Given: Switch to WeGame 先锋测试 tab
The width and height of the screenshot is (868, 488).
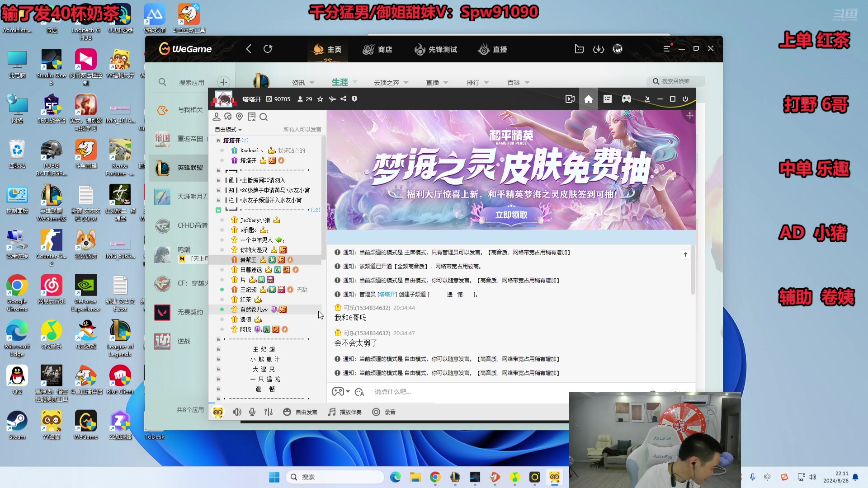Looking at the screenshot, I should pyautogui.click(x=436, y=49).
